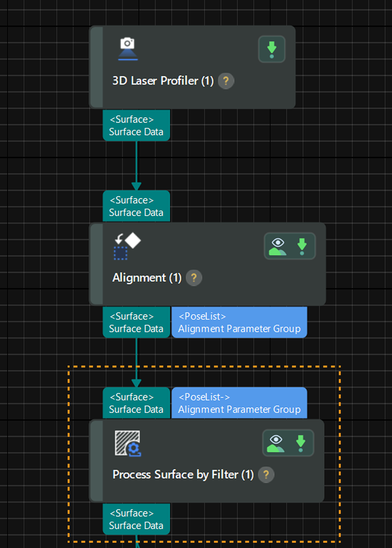
Task: Click the Alignment step's left handle bar
Action: (x=97, y=264)
